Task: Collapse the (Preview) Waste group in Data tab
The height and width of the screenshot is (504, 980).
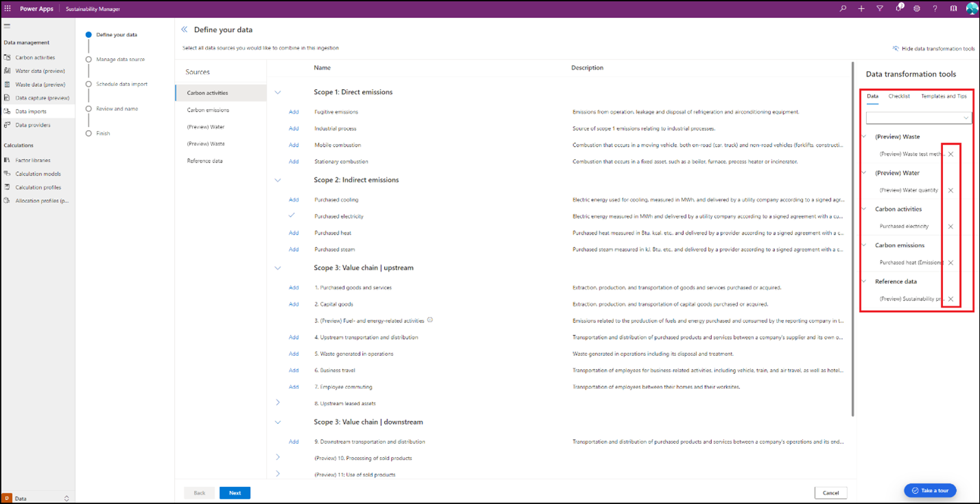Action: (x=864, y=136)
